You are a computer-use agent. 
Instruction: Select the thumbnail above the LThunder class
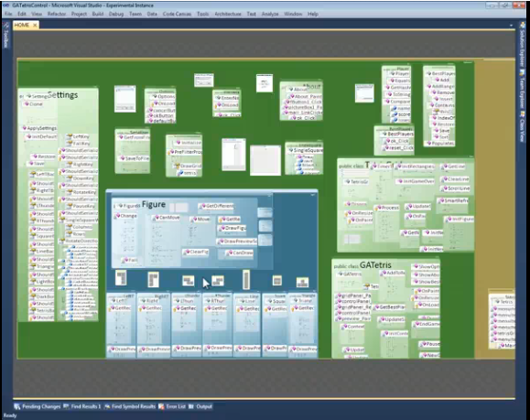[x=189, y=281]
